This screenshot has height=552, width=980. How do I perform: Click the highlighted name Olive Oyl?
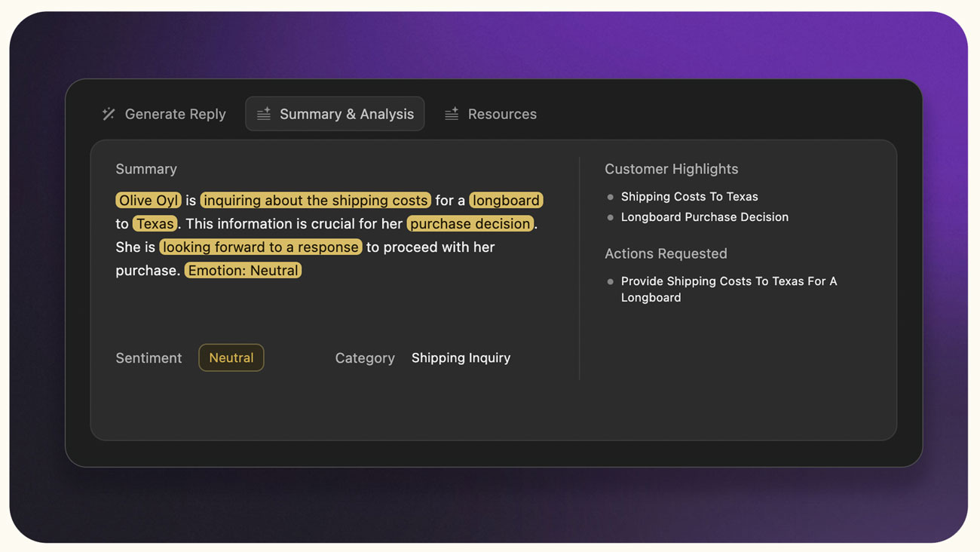[x=149, y=201]
